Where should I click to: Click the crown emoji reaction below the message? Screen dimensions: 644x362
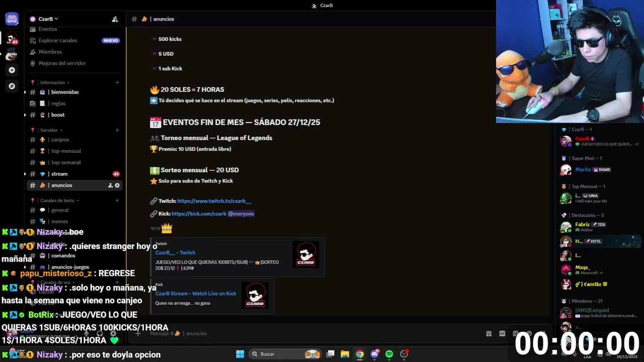(x=167, y=229)
